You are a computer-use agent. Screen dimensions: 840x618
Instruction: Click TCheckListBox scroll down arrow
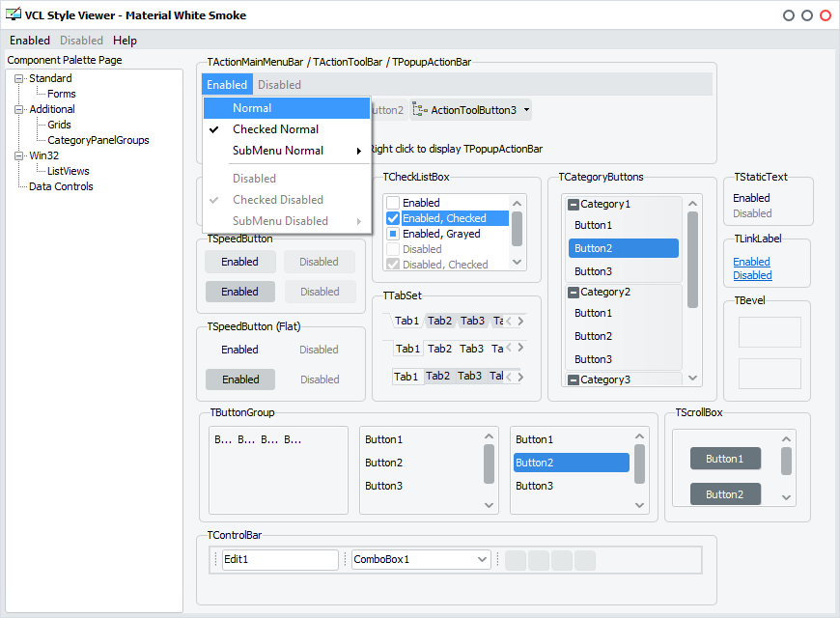(x=517, y=262)
